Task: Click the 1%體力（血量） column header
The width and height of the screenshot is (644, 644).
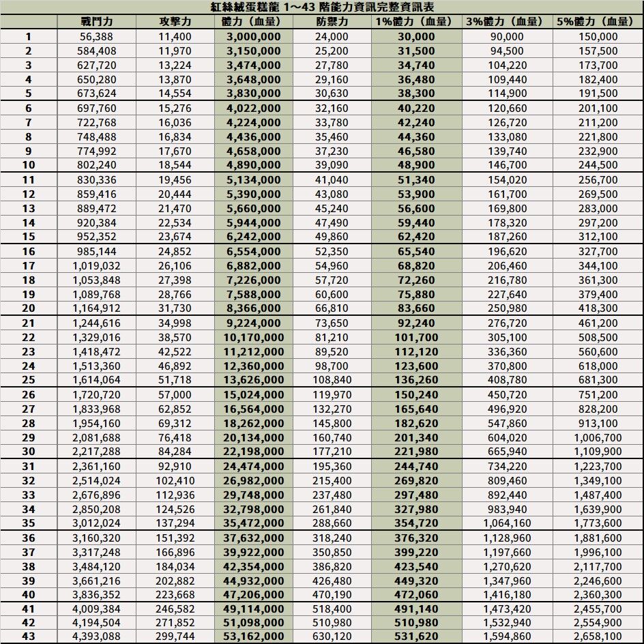Action: pos(416,22)
